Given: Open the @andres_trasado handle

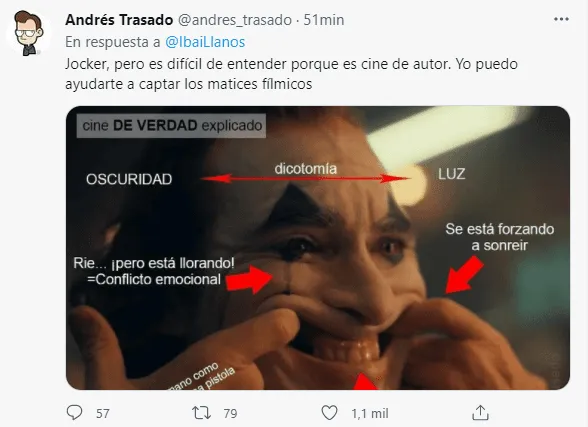Looking at the screenshot, I should pyautogui.click(x=235, y=20).
